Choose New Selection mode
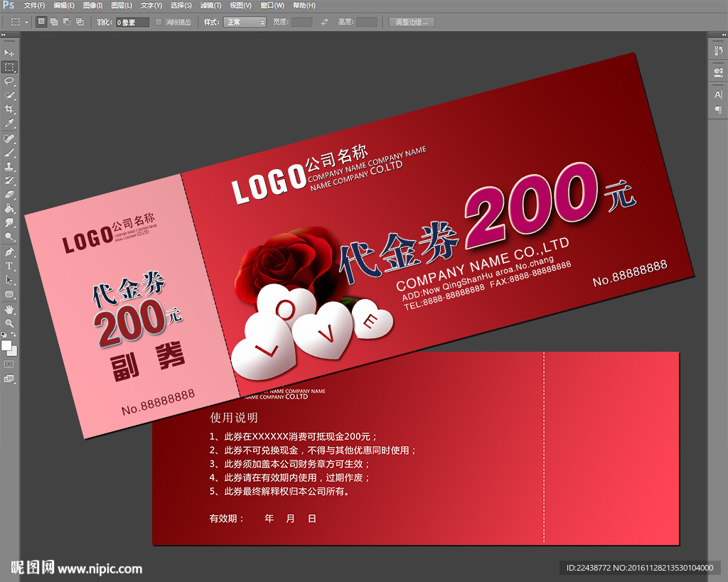 [41, 22]
